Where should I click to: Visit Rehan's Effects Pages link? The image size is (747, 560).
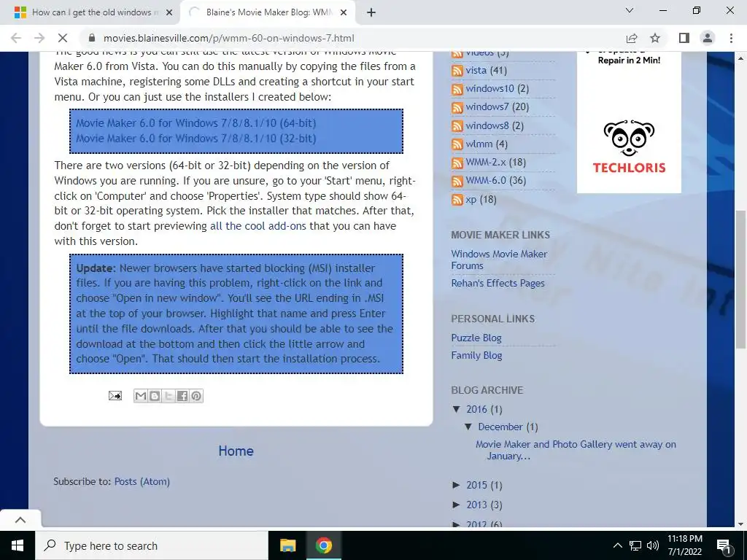(x=498, y=283)
